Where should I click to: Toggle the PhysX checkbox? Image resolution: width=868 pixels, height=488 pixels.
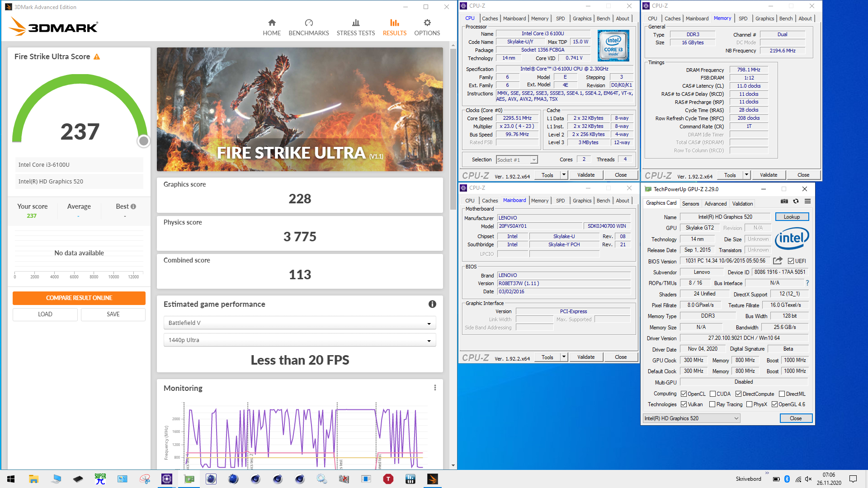(750, 404)
